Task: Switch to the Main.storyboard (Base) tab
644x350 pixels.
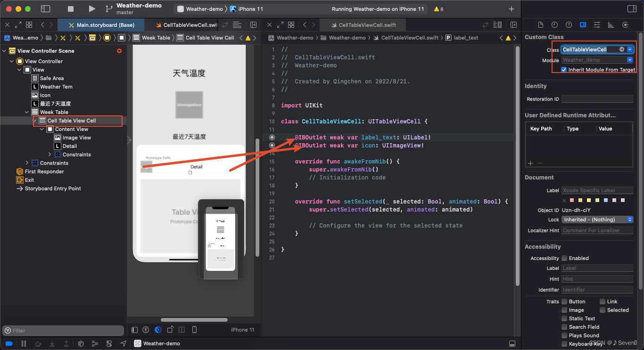Action: pyautogui.click(x=101, y=25)
